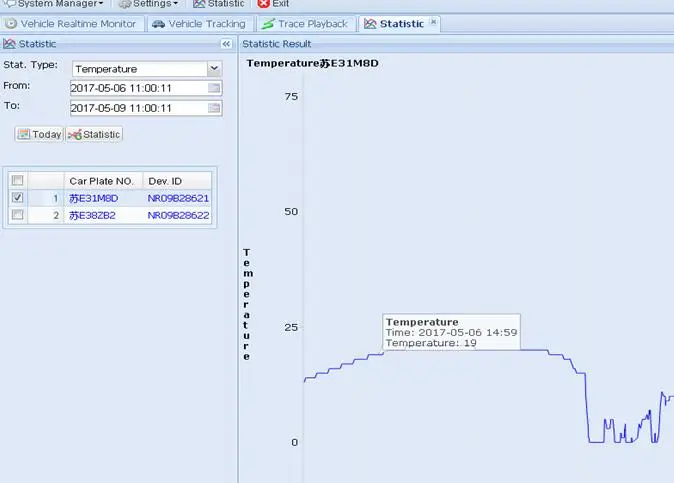Click the From date input field
This screenshot has width=674, height=483.
(x=137, y=88)
